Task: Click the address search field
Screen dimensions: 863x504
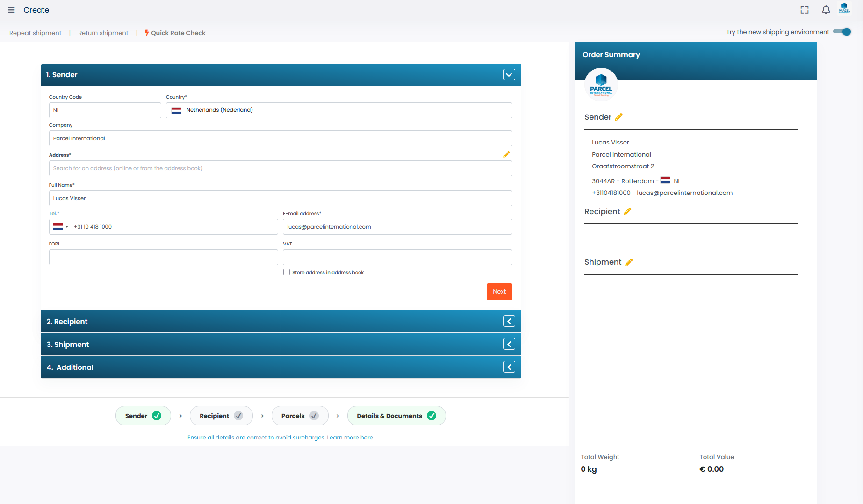Action: point(280,168)
